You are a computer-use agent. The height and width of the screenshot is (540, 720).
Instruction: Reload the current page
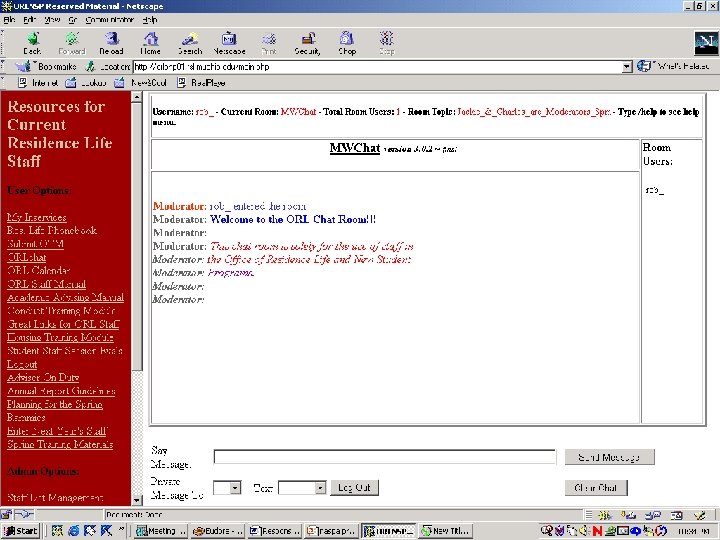click(x=111, y=44)
